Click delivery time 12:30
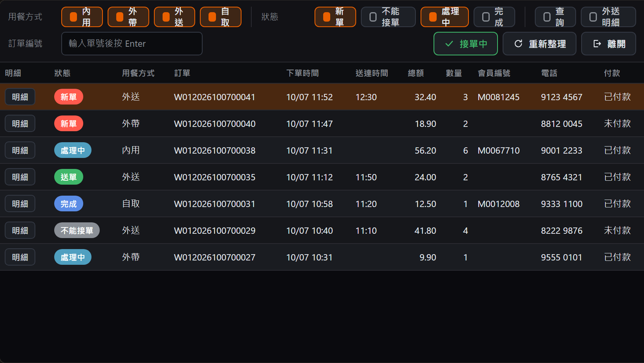Screen dimensions: 644x363 tap(366, 97)
